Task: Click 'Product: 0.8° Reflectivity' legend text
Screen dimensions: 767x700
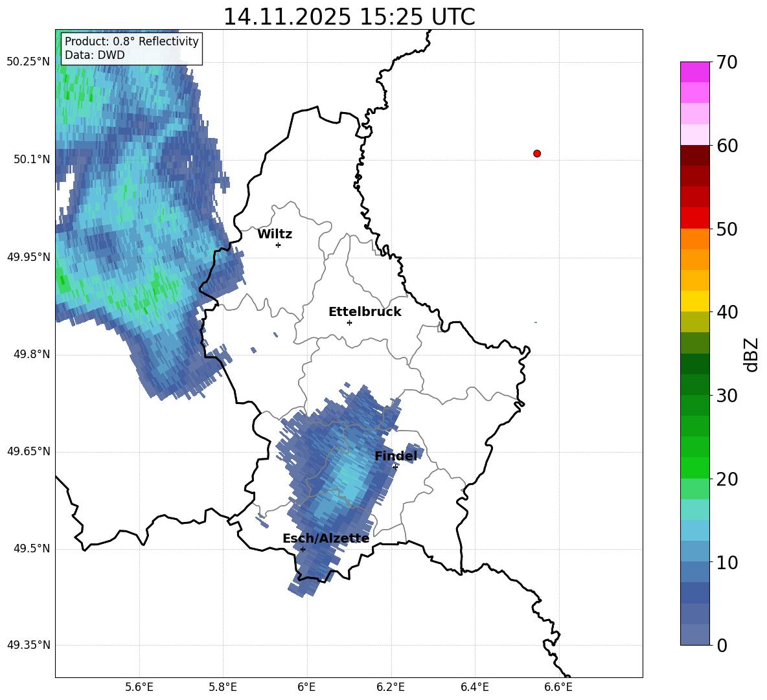Action: click(132, 41)
